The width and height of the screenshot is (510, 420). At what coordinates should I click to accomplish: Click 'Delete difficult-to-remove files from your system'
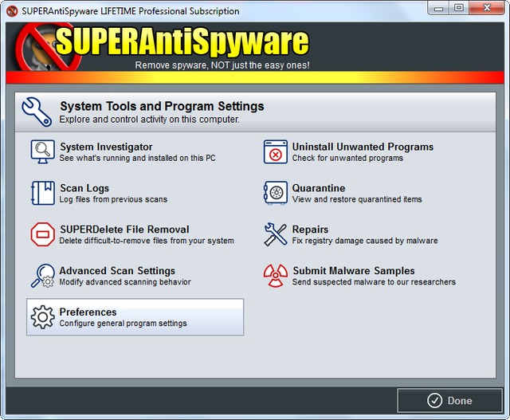147,241
